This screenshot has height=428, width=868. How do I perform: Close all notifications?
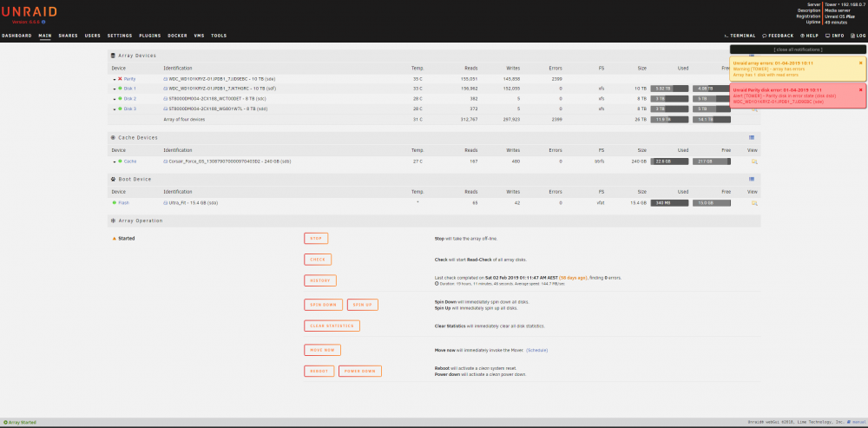click(798, 49)
